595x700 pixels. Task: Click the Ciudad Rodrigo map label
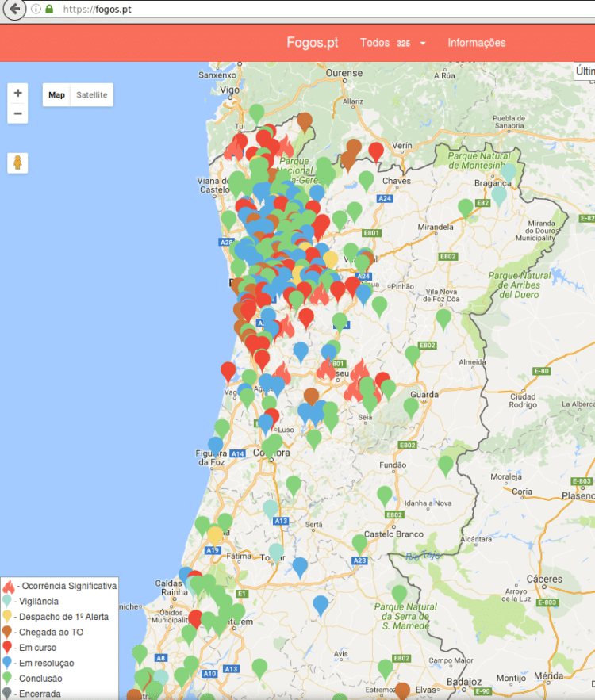[523, 400]
